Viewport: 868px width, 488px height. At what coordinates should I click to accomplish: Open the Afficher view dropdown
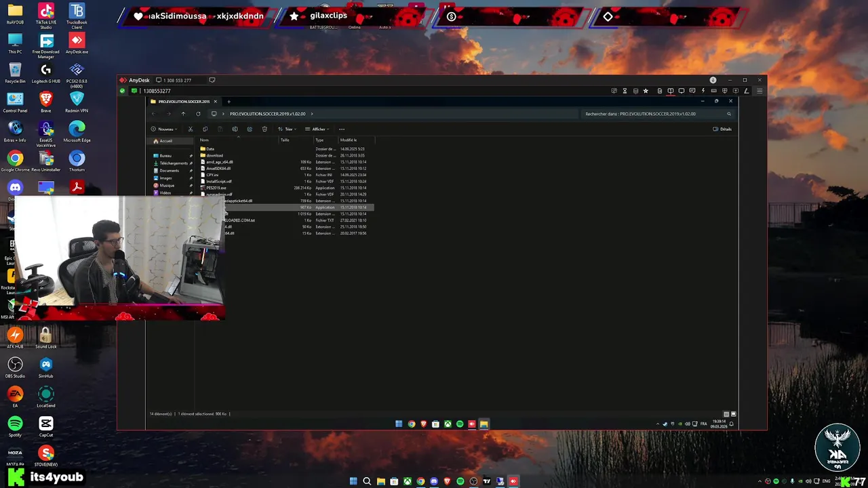coord(317,129)
